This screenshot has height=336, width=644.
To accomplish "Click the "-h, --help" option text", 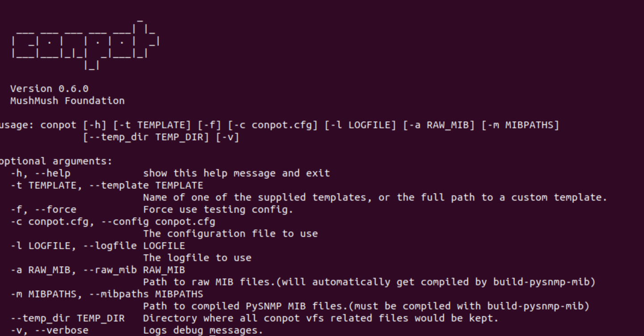I will coord(40,173).
